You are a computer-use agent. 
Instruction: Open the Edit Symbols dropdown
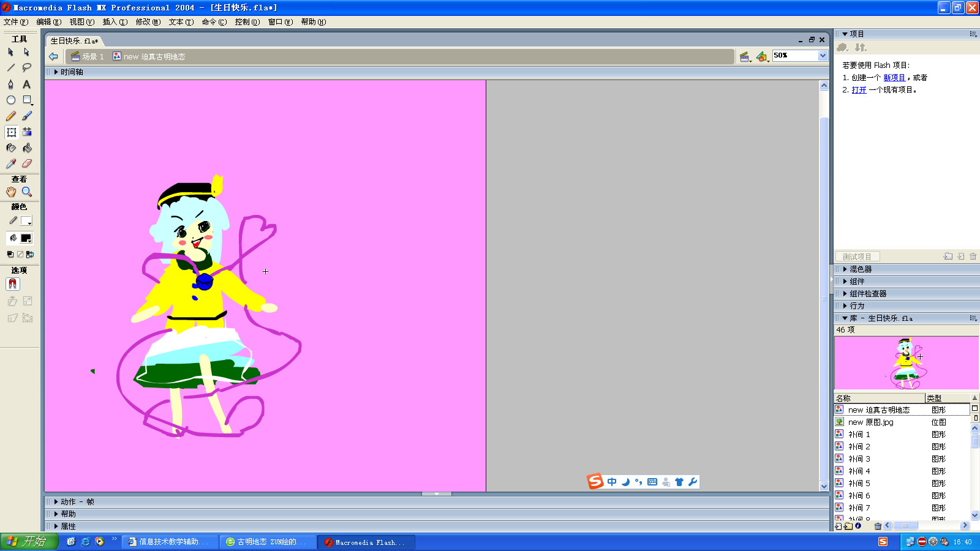(x=762, y=57)
